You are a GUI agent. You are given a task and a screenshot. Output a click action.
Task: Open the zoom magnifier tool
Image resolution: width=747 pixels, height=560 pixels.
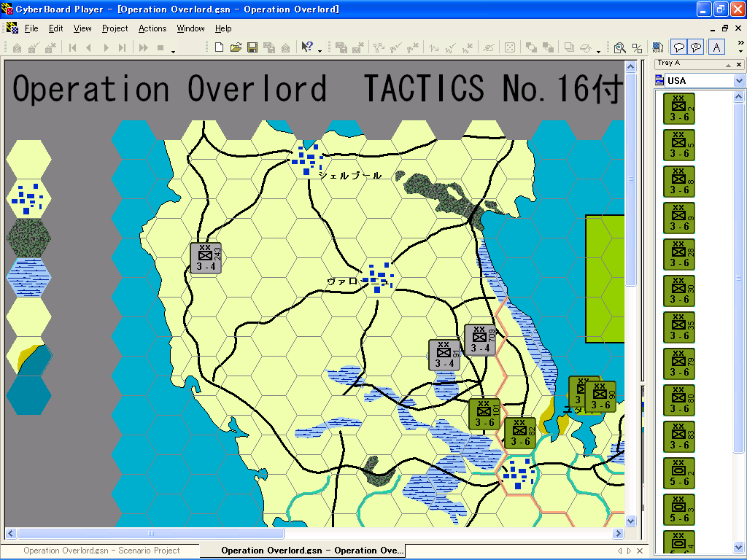(620, 47)
